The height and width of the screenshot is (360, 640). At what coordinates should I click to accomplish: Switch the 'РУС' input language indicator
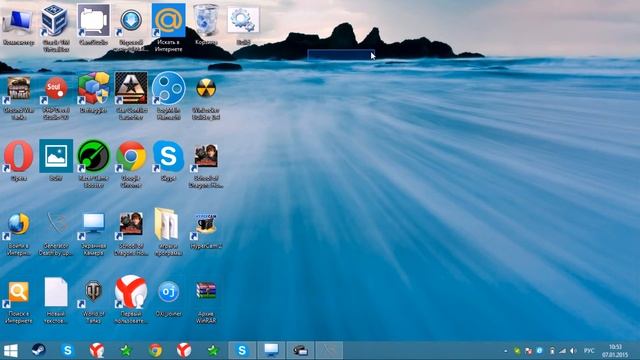click(589, 351)
